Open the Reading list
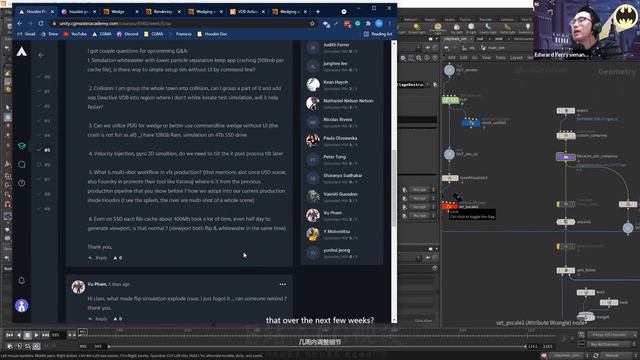 pyautogui.click(x=378, y=34)
